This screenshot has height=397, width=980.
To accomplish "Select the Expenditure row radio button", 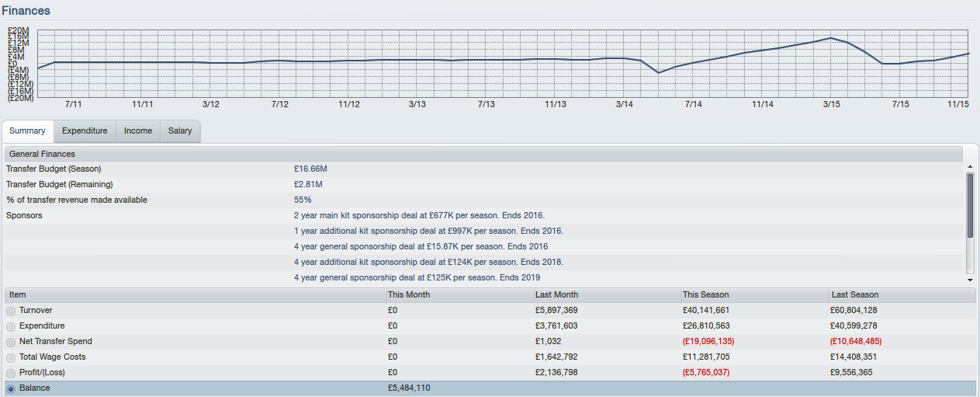I will point(11,326).
